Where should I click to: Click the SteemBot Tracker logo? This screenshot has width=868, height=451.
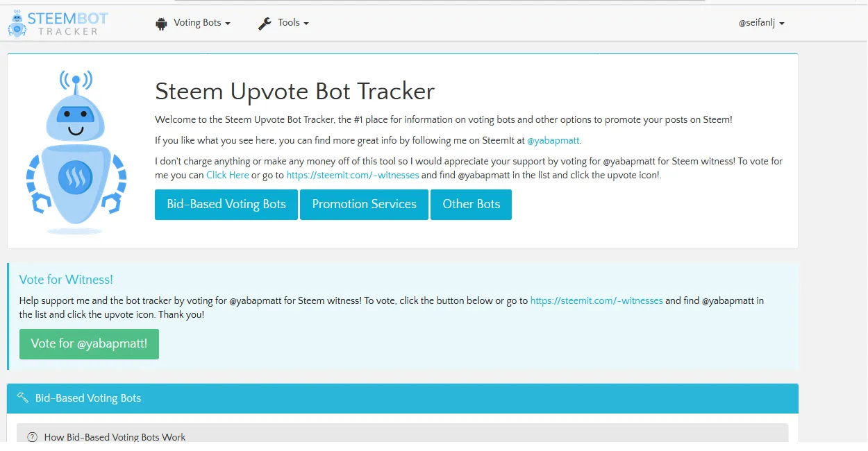[x=58, y=23]
